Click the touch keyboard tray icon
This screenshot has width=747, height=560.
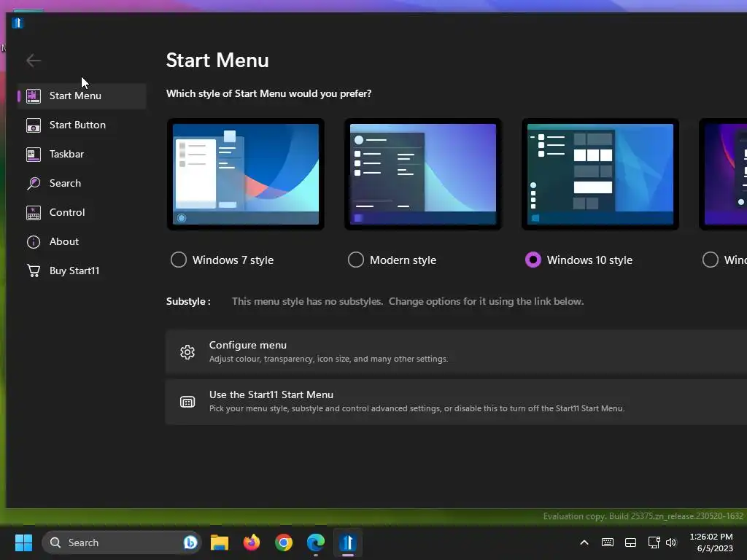click(608, 542)
